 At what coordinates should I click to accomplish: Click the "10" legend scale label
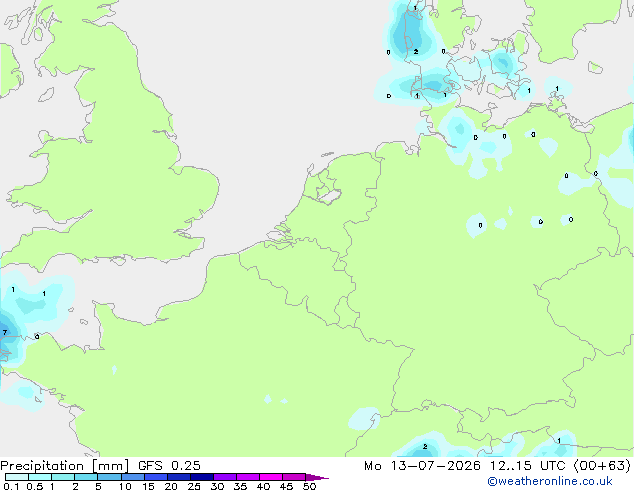(125, 486)
